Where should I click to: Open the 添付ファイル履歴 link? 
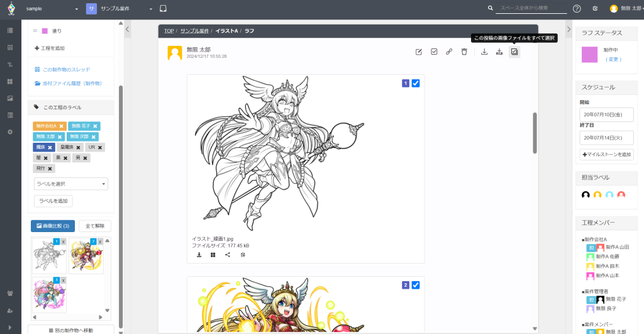(x=67, y=83)
